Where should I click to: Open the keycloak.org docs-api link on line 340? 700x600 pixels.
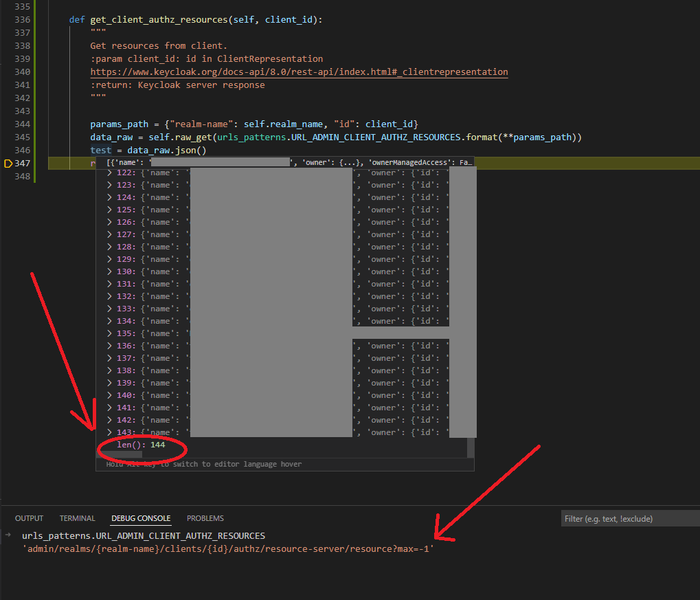pos(299,71)
